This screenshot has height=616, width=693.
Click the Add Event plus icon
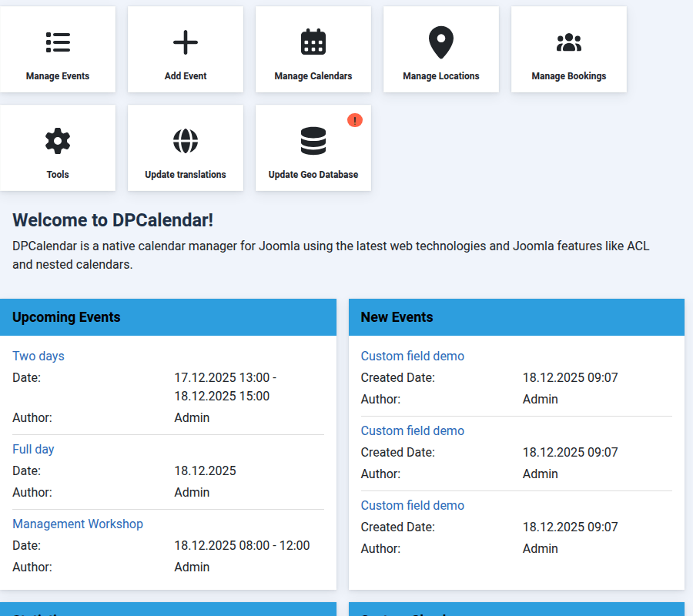tap(186, 42)
